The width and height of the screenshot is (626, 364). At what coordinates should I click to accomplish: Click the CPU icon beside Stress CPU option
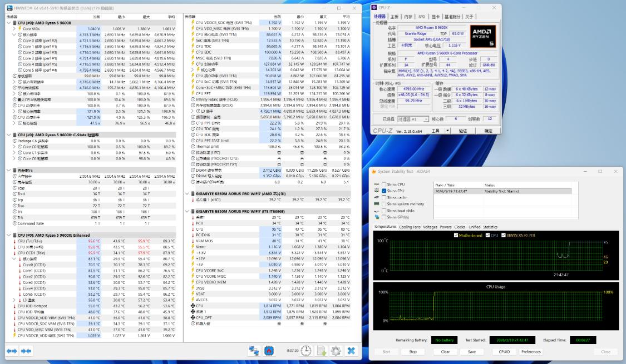pyautogui.click(x=377, y=185)
